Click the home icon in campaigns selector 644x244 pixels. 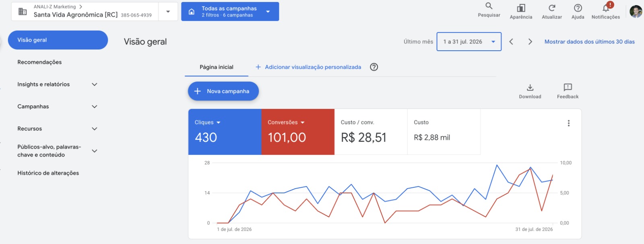pyautogui.click(x=192, y=12)
